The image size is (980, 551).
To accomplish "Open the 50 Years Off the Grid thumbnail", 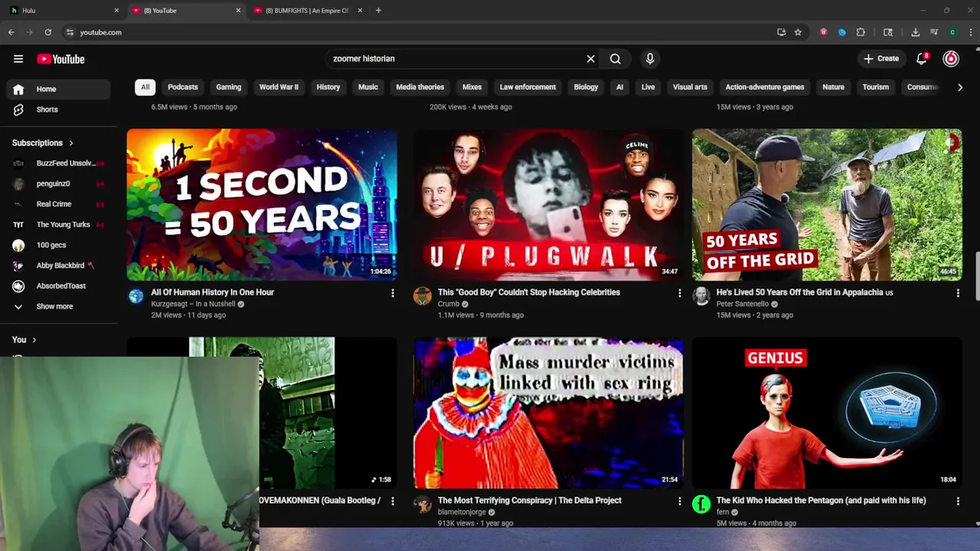I will click(x=827, y=204).
